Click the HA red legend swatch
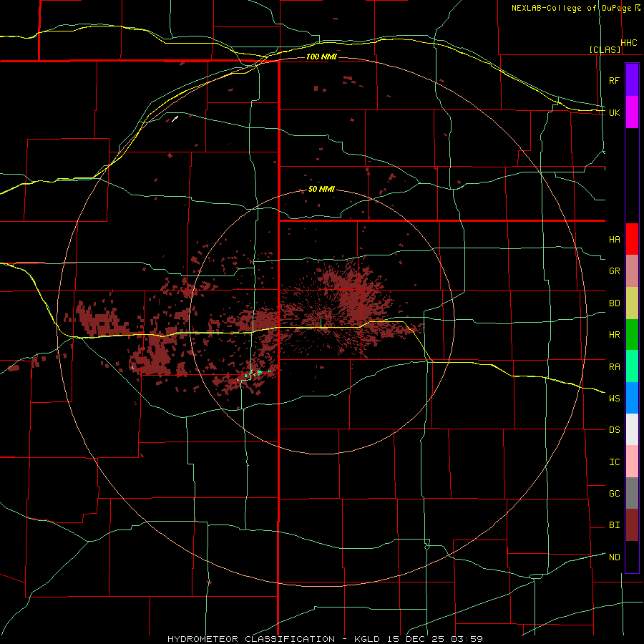This screenshot has width=644, height=644. click(632, 239)
